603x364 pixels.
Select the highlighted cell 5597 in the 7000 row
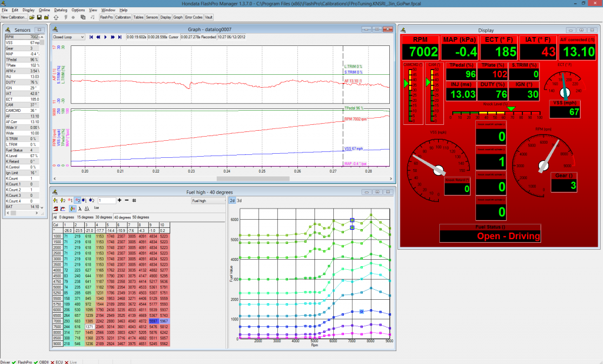click(153, 321)
